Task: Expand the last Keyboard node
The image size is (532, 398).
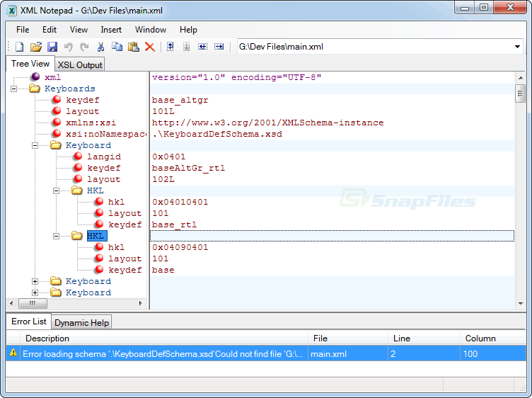Action: (35, 292)
